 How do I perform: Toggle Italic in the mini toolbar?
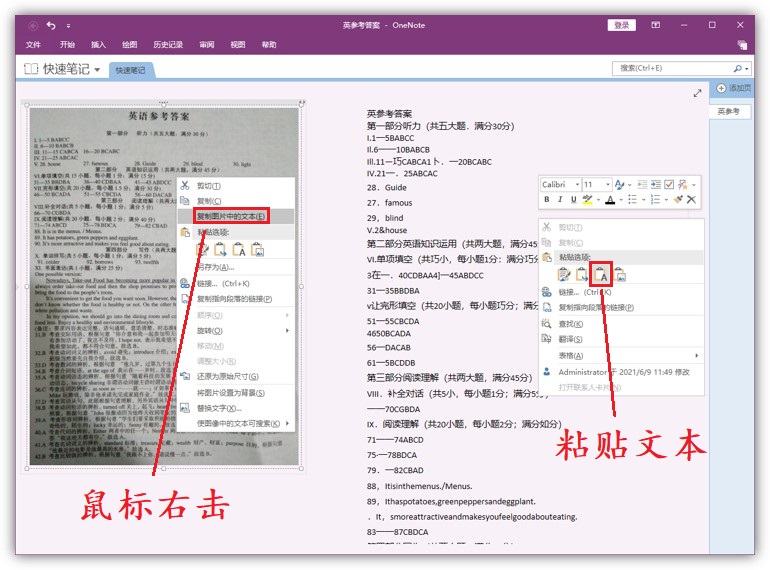click(560, 199)
